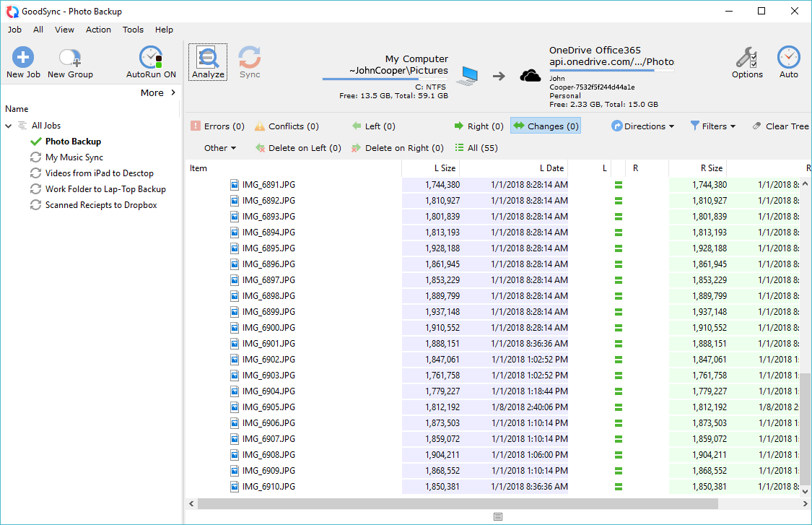Toggle the Errors (0) filter

pos(217,126)
